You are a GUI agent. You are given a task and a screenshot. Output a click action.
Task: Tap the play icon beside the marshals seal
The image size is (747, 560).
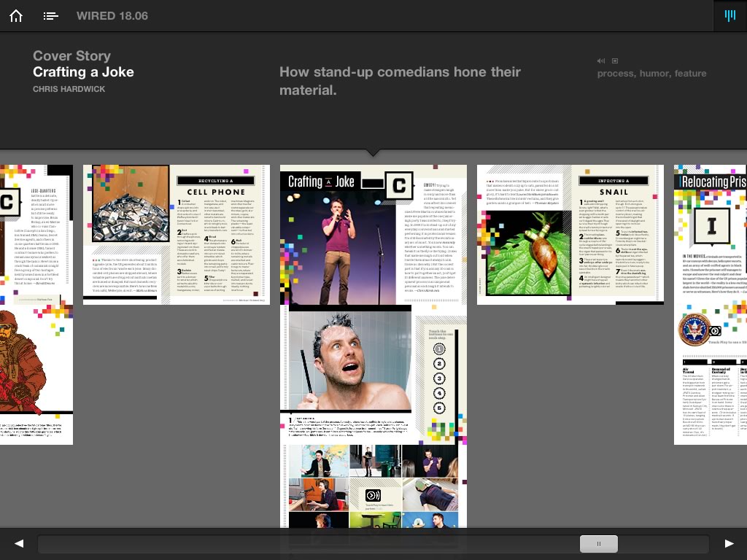pyautogui.click(x=715, y=331)
